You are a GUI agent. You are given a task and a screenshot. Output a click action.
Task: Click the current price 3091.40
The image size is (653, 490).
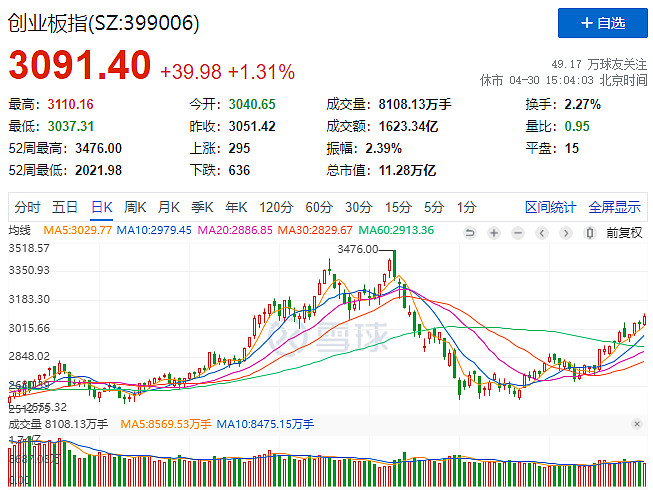point(80,65)
